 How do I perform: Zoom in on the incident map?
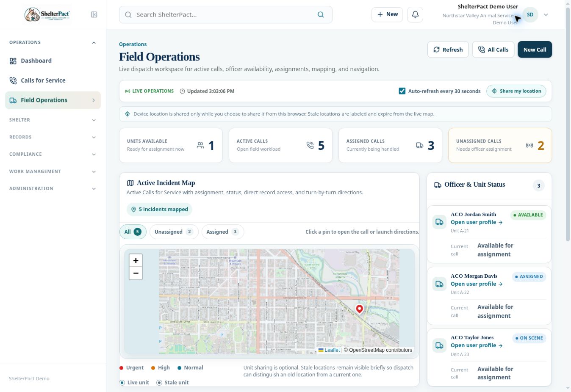[136, 260]
